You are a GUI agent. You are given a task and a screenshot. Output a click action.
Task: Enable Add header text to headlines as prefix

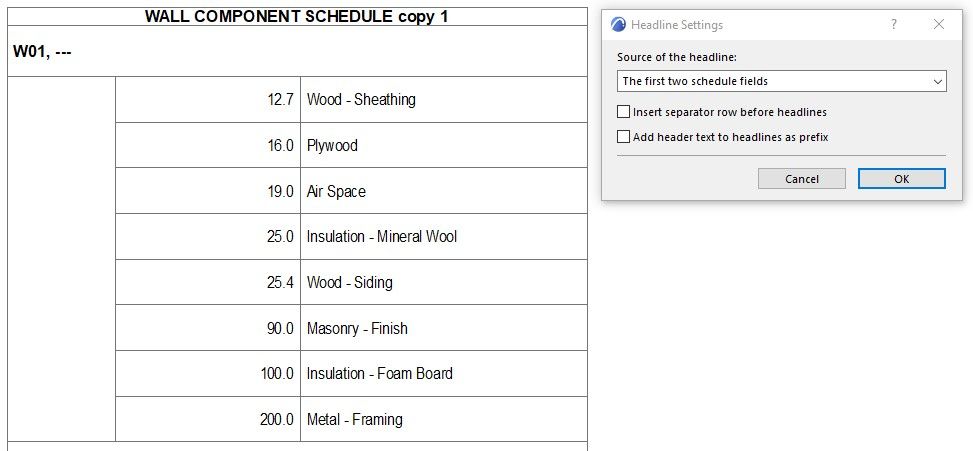[x=624, y=137]
